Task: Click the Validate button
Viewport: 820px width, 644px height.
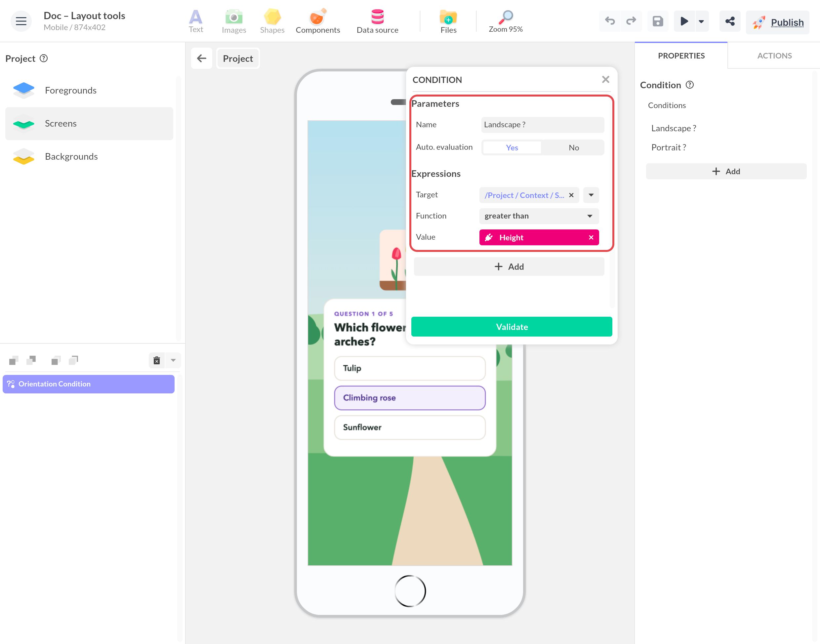Action: point(512,327)
